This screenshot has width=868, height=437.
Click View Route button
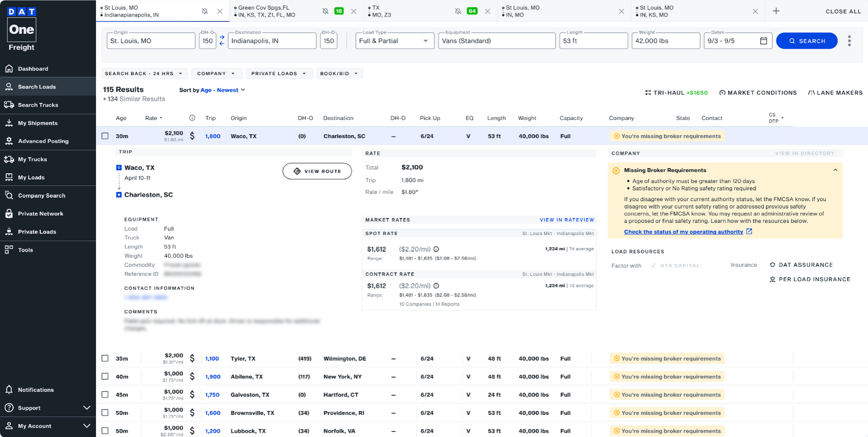tap(317, 171)
